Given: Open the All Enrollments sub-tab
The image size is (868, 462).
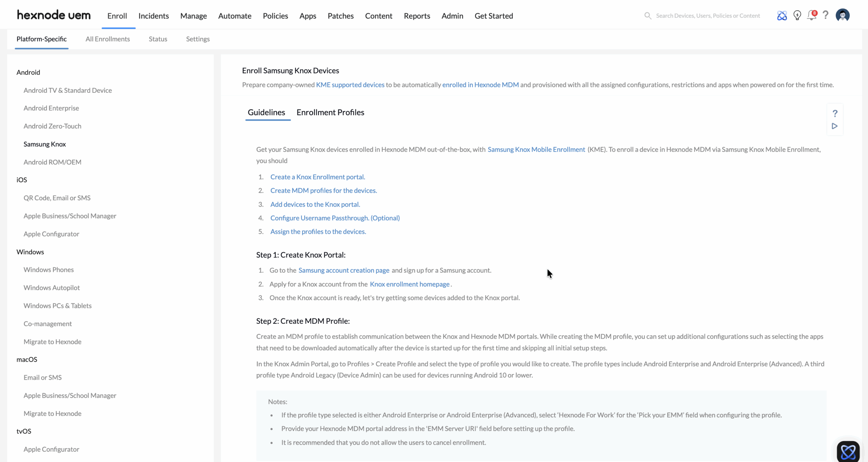Looking at the screenshot, I should pyautogui.click(x=107, y=39).
